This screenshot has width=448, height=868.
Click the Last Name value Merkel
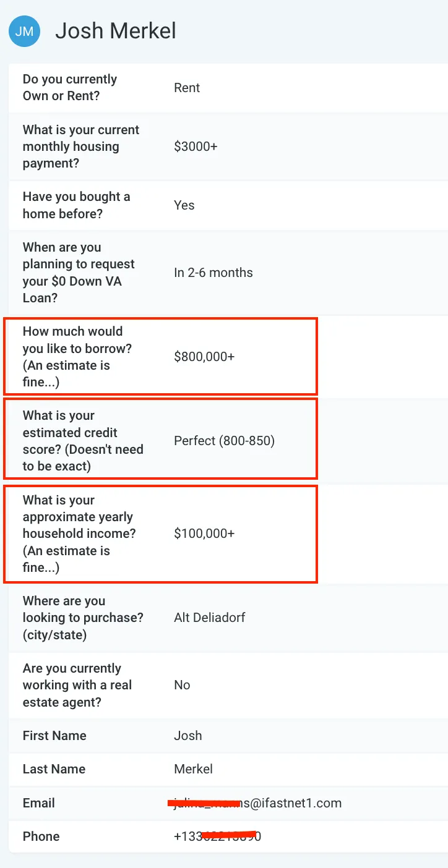(x=194, y=769)
